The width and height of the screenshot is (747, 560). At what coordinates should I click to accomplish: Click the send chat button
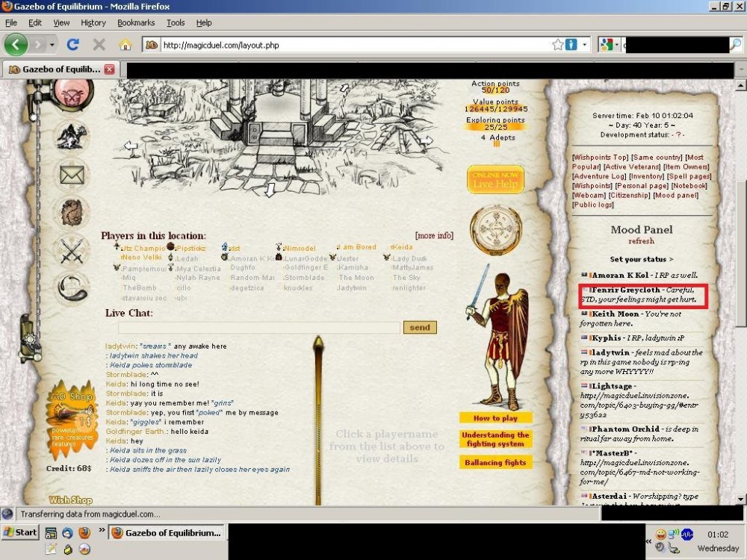point(420,327)
